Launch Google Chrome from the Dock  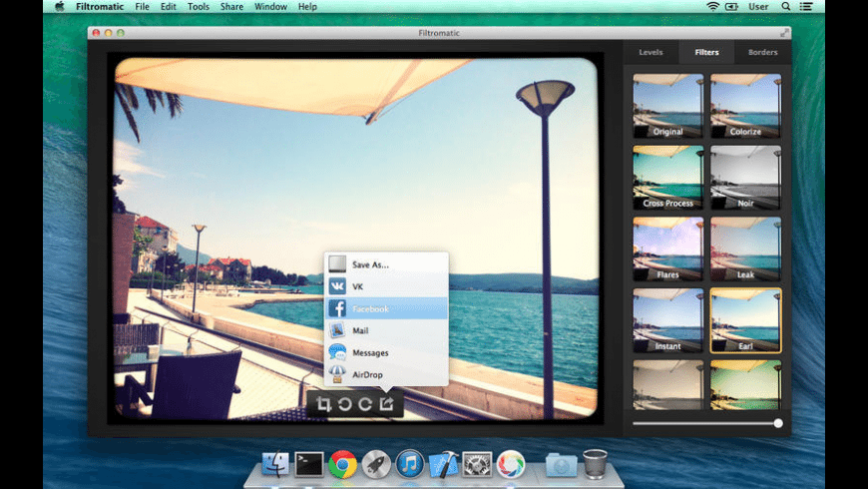343,463
